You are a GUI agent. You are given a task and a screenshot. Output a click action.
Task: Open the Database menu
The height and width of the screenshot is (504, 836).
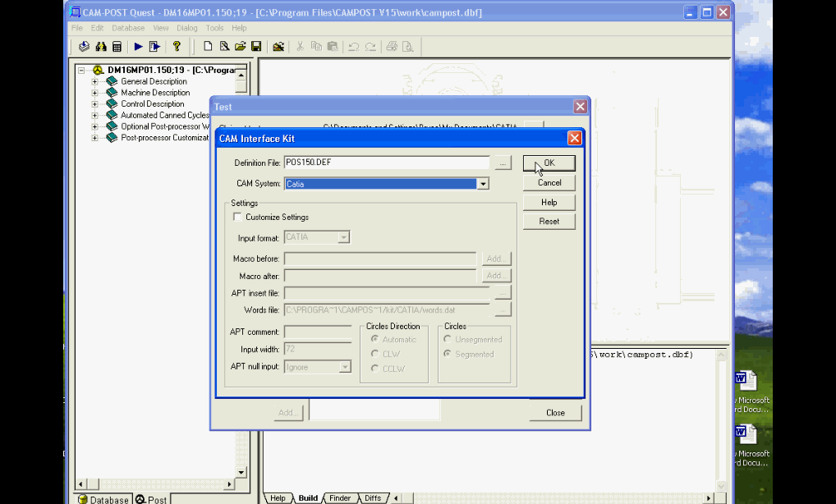pos(128,28)
